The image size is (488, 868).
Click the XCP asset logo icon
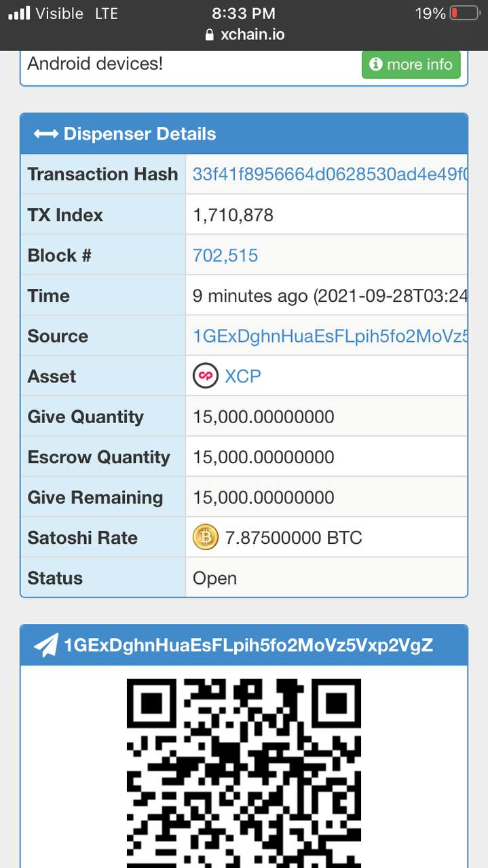[206, 376]
